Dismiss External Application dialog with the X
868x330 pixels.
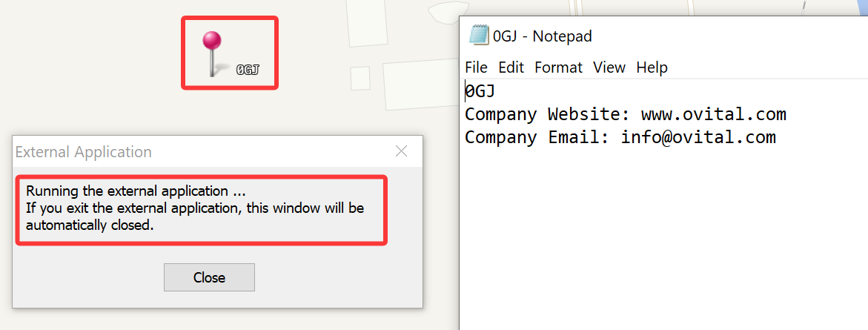401,151
